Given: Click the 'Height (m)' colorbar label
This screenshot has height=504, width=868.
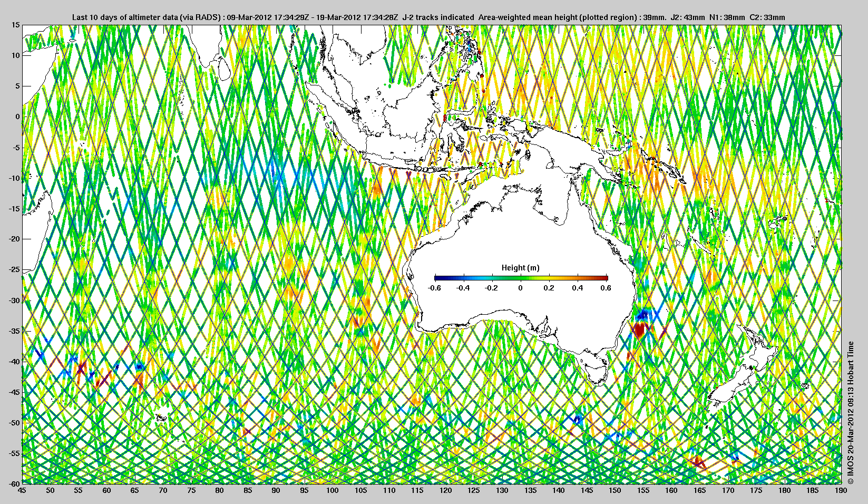Looking at the screenshot, I should tap(520, 268).
